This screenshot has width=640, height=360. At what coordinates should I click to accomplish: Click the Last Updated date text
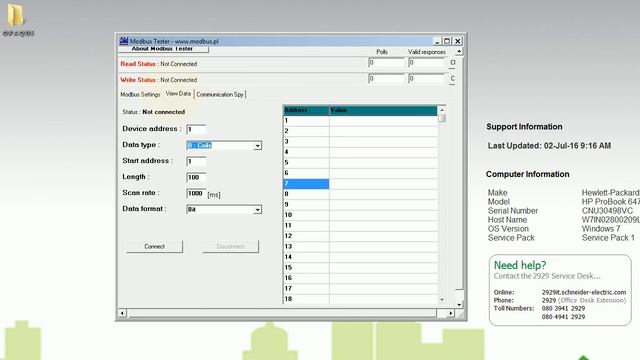(x=549, y=146)
